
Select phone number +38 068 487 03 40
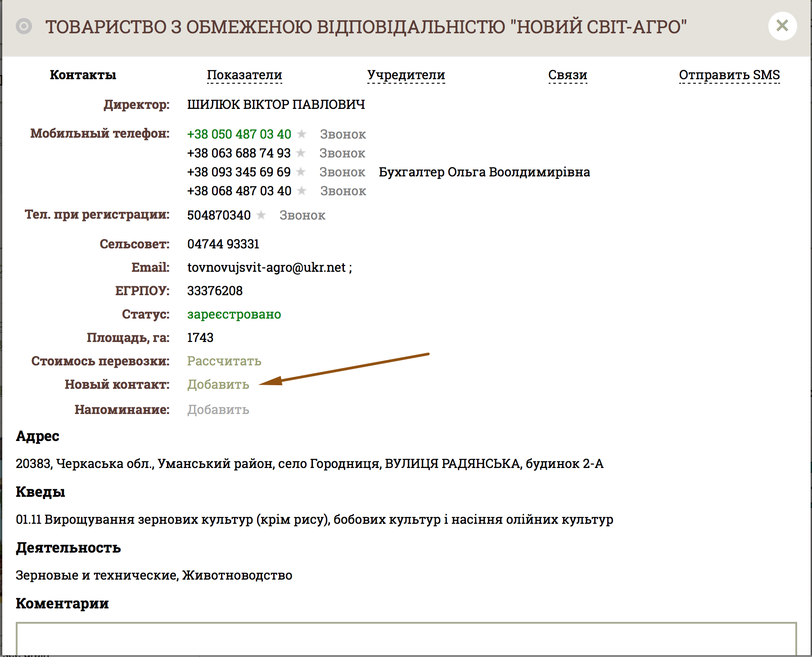click(239, 191)
